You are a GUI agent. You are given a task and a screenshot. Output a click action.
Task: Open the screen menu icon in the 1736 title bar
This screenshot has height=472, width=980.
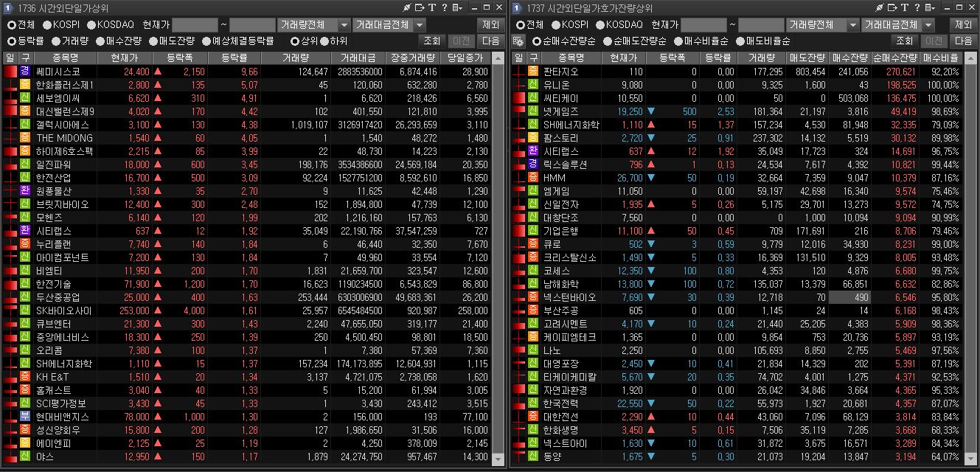[456, 7]
